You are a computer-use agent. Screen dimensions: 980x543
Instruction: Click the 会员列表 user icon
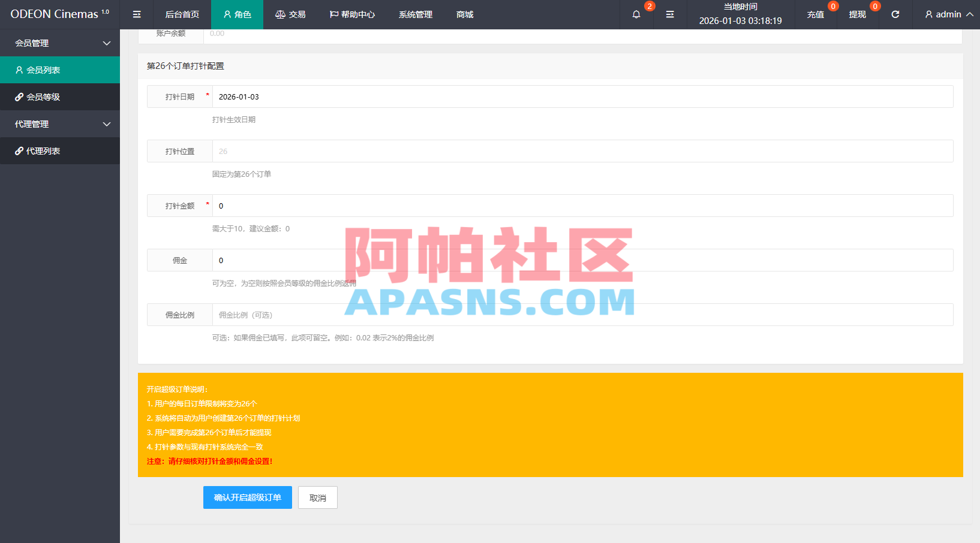point(19,70)
